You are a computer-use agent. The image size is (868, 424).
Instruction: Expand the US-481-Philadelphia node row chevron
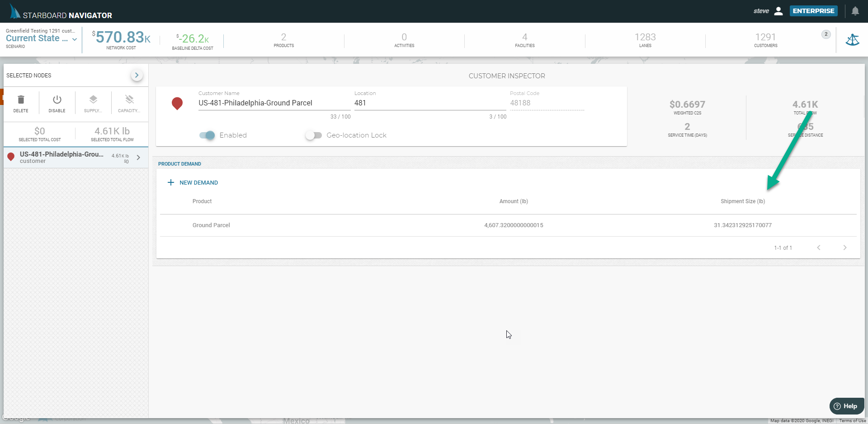click(x=139, y=157)
